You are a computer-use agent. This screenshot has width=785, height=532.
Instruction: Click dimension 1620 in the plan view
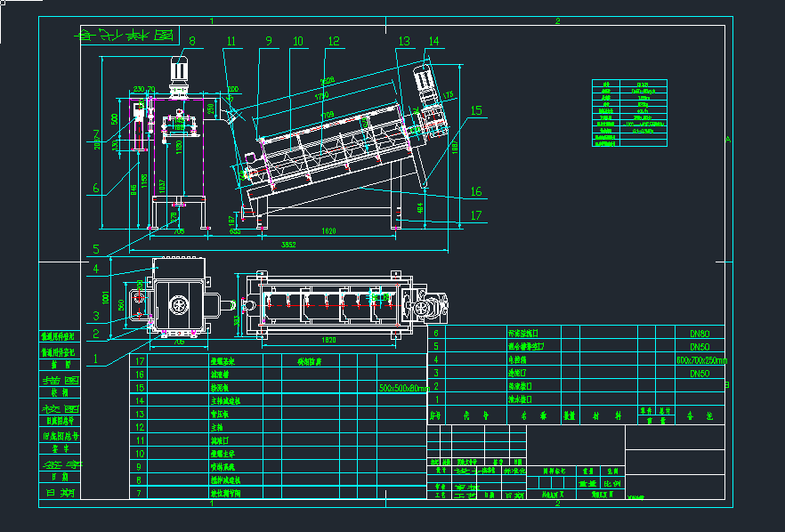tap(328, 340)
